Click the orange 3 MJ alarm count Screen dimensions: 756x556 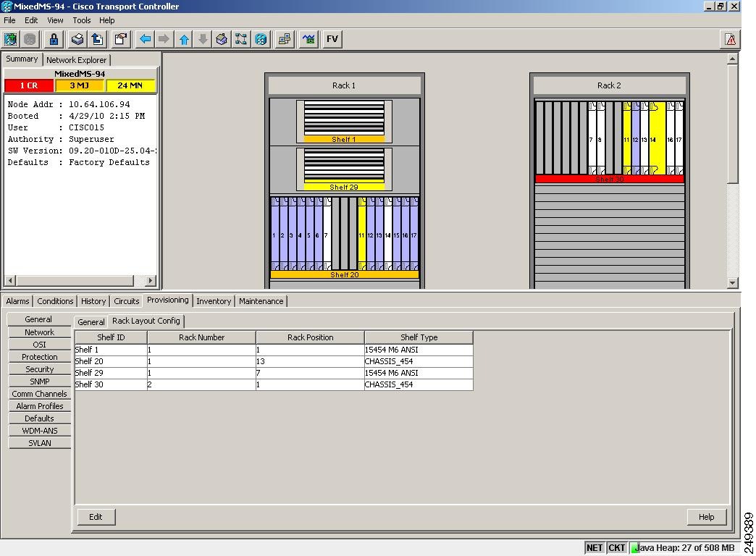tap(79, 85)
